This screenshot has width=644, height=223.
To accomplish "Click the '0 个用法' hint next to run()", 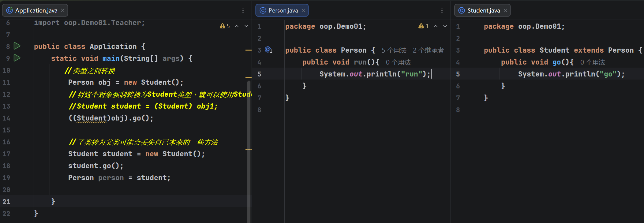I will click(398, 62).
